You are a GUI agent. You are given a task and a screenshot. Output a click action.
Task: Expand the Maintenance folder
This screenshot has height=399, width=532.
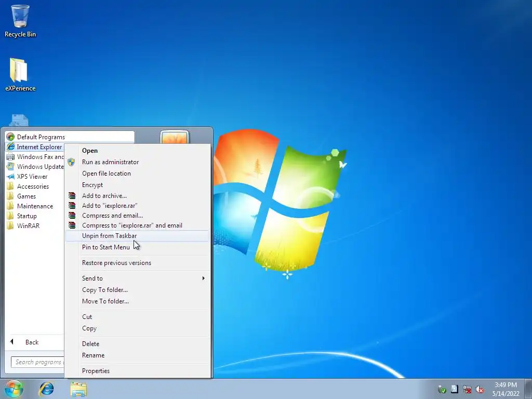point(35,206)
